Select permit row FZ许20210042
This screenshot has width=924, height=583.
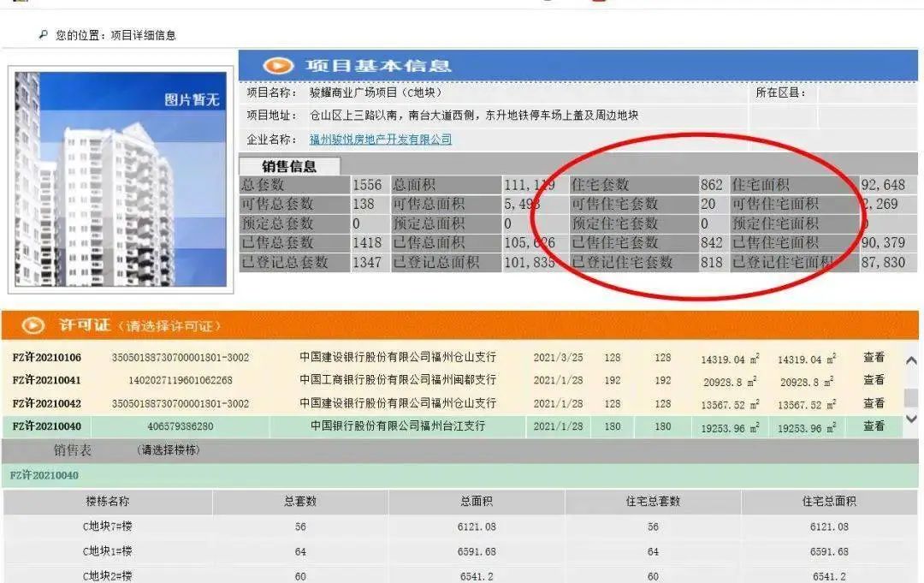[452, 403]
